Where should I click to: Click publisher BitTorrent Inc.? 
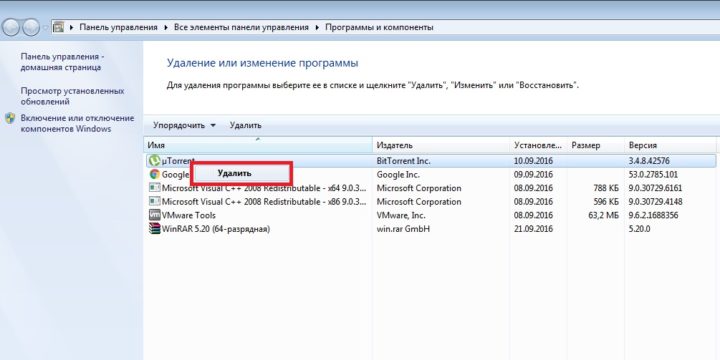[404, 161]
